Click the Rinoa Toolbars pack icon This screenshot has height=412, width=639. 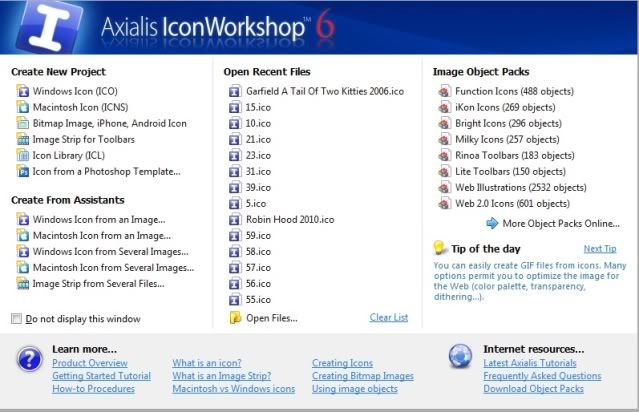coord(444,155)
